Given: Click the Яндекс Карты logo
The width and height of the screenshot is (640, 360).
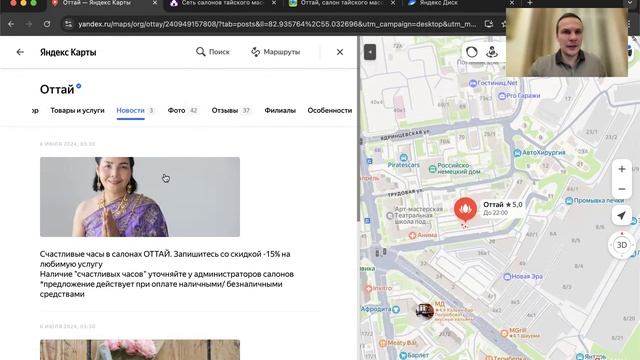Looking at the screenshot, I should 68,52.
